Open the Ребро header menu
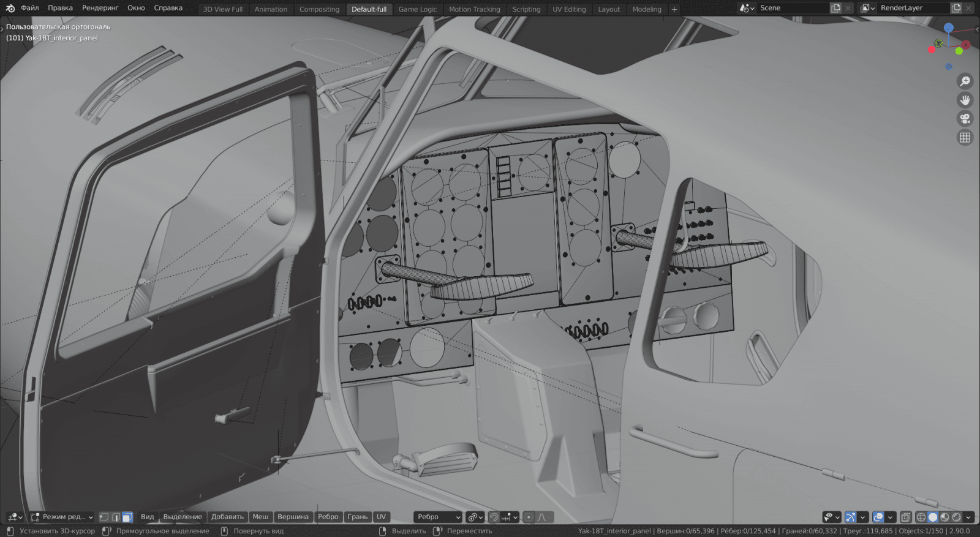 [328, 517]
